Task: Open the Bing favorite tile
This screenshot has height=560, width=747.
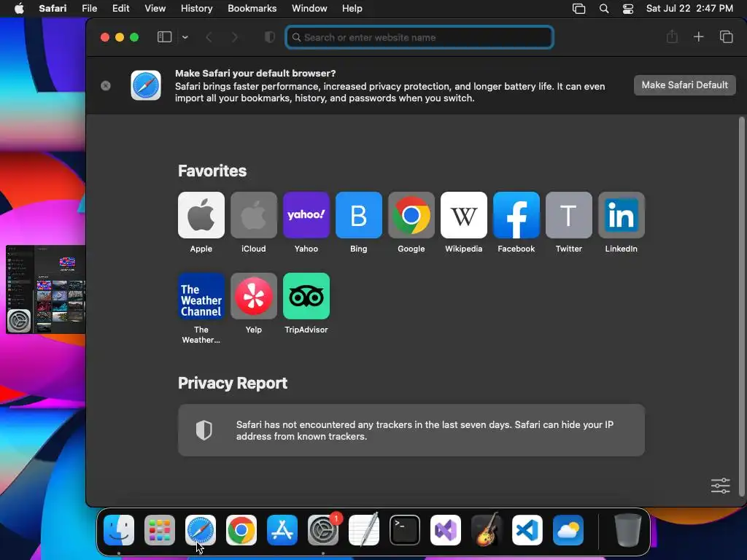Action: click(359, 215)
